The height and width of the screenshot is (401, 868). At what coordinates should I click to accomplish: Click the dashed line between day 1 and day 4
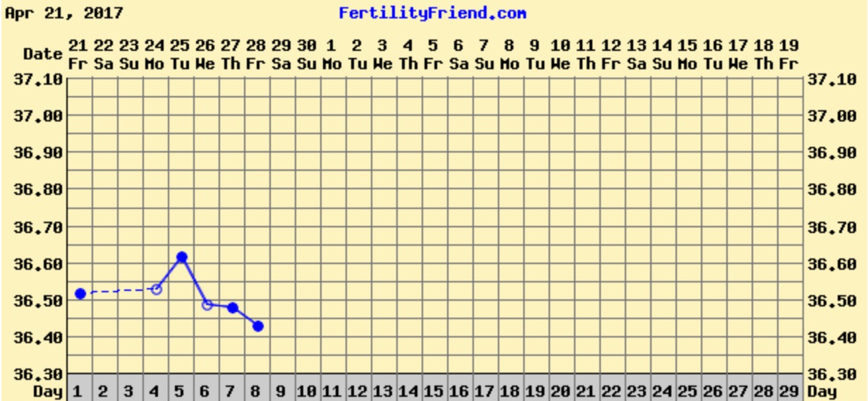(x=118, y=291)
